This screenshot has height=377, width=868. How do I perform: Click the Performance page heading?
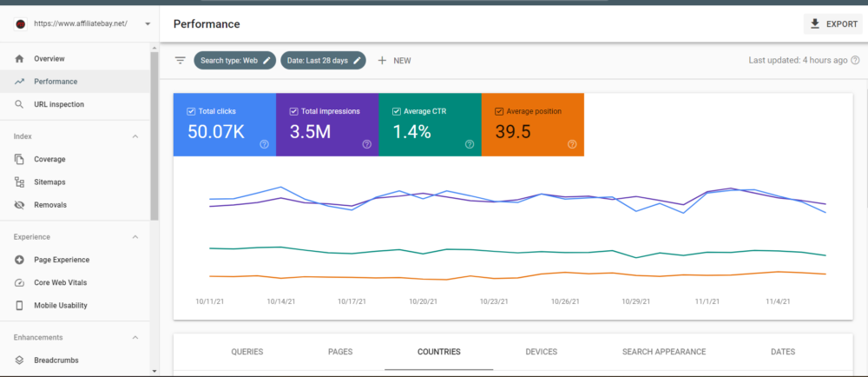[x=207, y=24]
